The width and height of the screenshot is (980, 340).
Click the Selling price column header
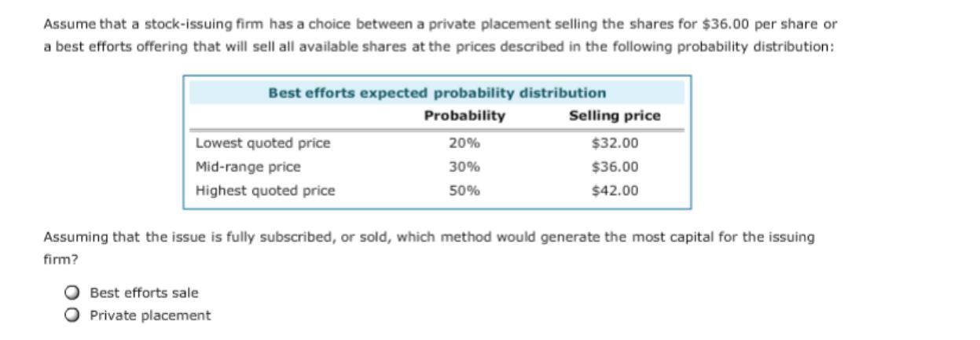coord(615,116)
